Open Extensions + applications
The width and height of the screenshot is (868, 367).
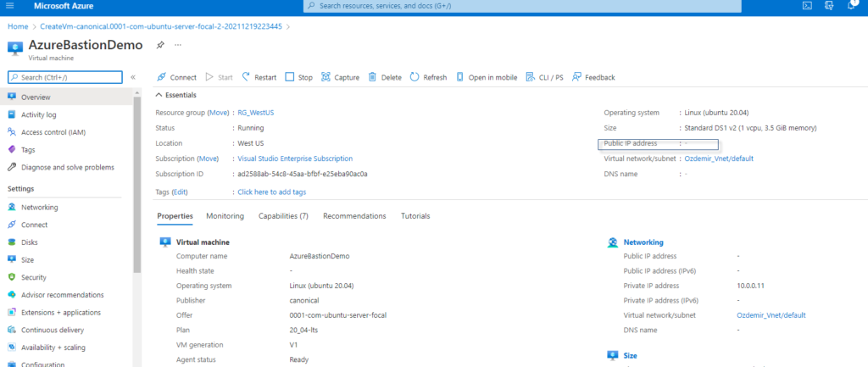pyautogui.click(x=61, y=313)
